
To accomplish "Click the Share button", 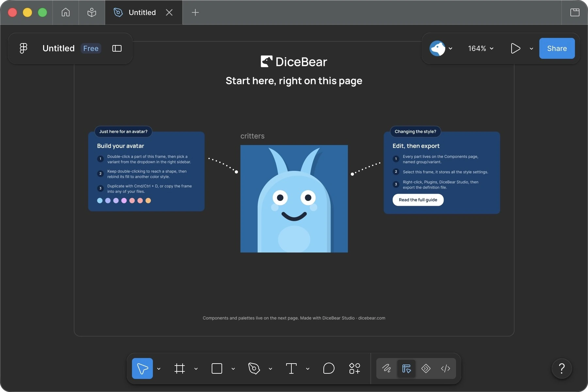I will tap(557, 48).
